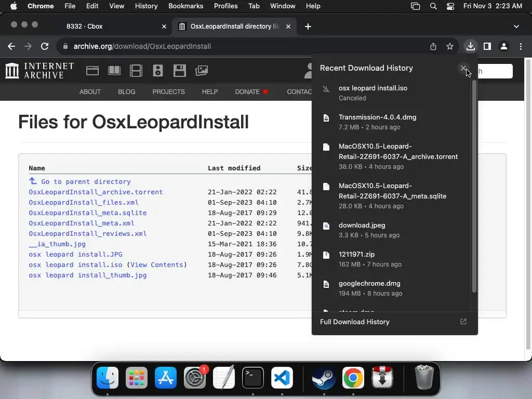This screenshot has height=399, width=532.
Task: Click the menu bar date and time
Action: tap(493, 6)
